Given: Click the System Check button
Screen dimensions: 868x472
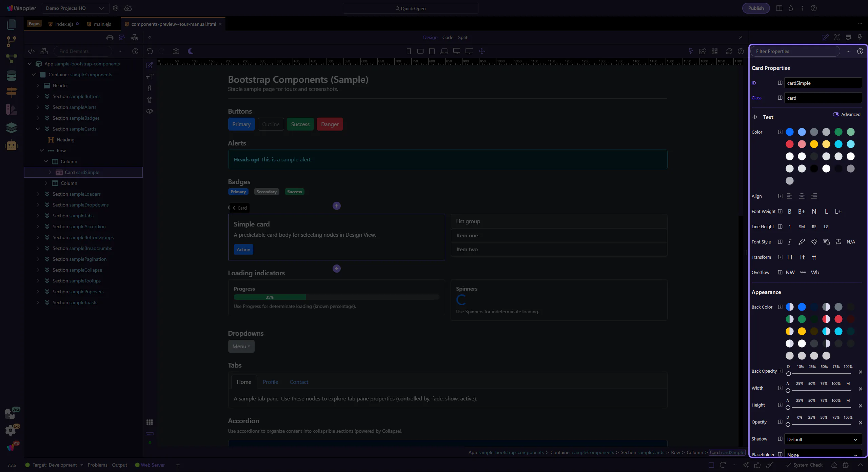Looking at the screenshot, I should point(804,465).
